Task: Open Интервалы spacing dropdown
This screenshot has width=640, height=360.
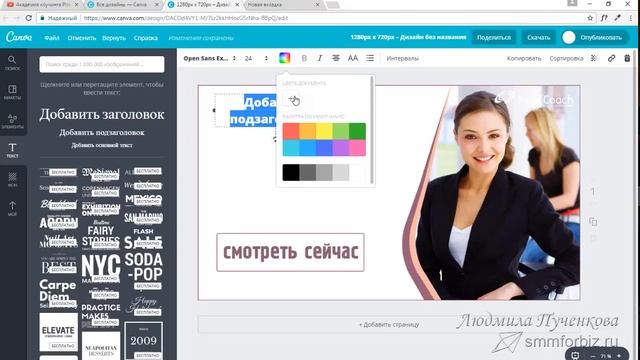Action: pos(402,58)
